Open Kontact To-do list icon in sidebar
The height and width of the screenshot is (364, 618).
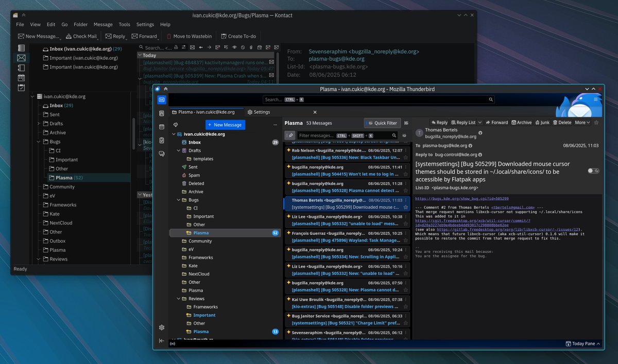pyautogui.click(x=21, y=88)
